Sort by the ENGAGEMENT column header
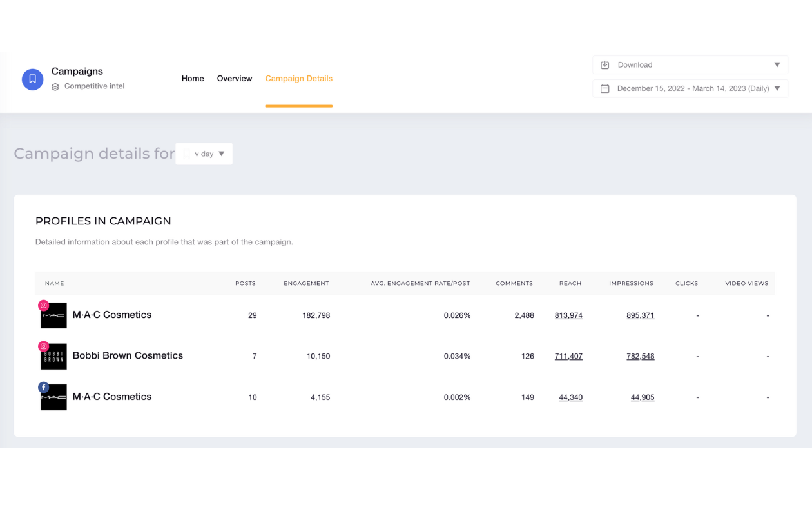Viewport: 812px width, 516px height. pyautogui.click(x=306, y=283)
